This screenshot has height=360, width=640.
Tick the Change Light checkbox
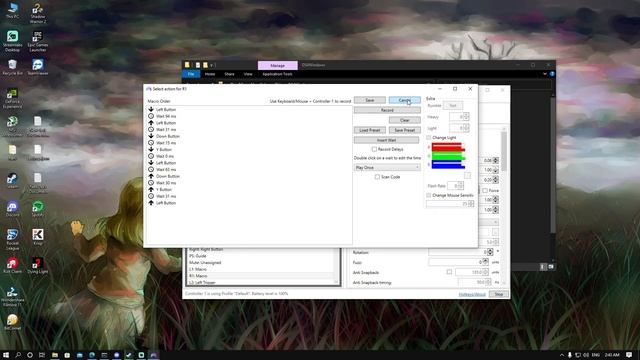click(x=429, y=138)
